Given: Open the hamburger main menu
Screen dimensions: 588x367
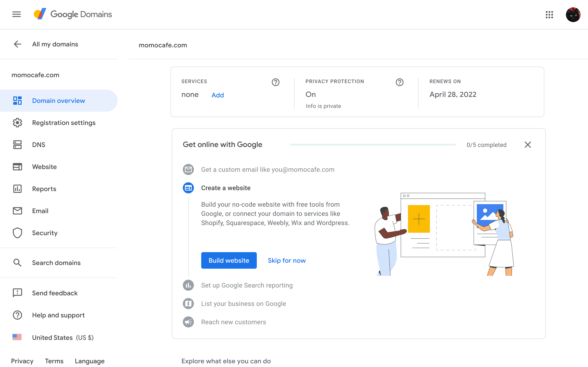Looking at the screenshot, I should 16,14.
